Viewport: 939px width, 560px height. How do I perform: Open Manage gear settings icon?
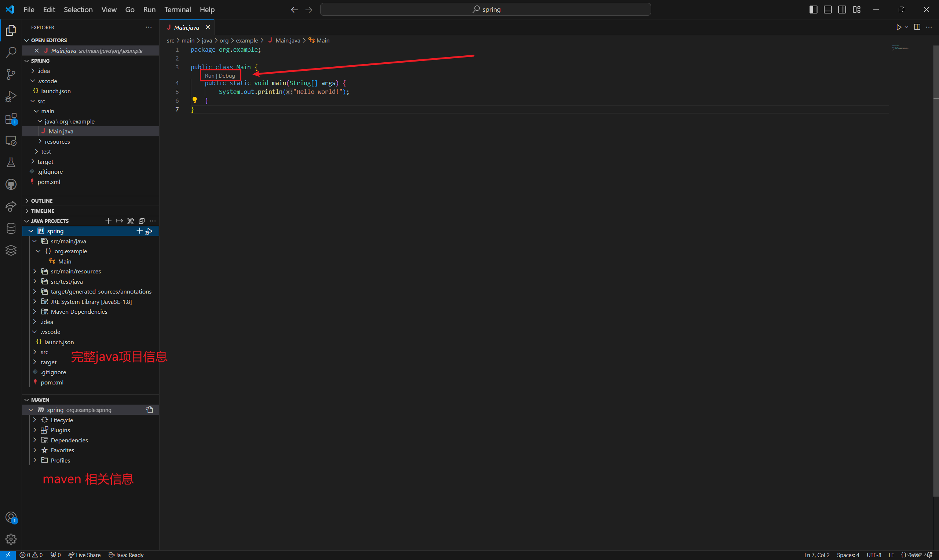(11, 539)
